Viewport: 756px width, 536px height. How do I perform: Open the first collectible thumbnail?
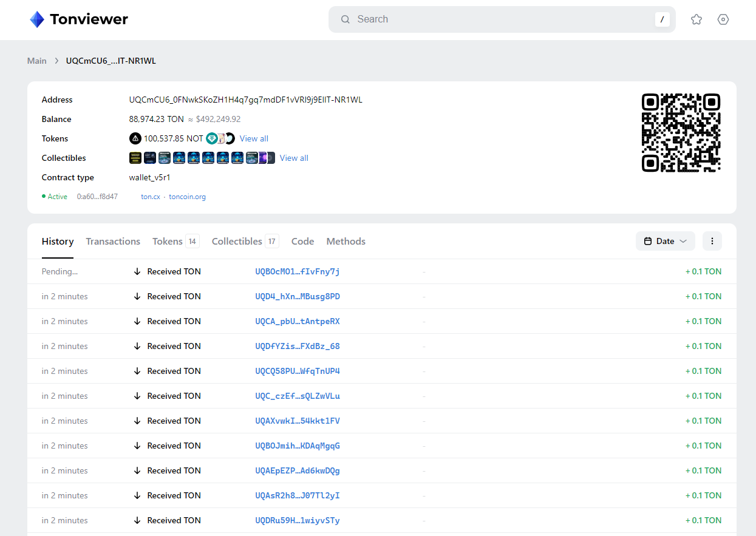click(135, 158)
